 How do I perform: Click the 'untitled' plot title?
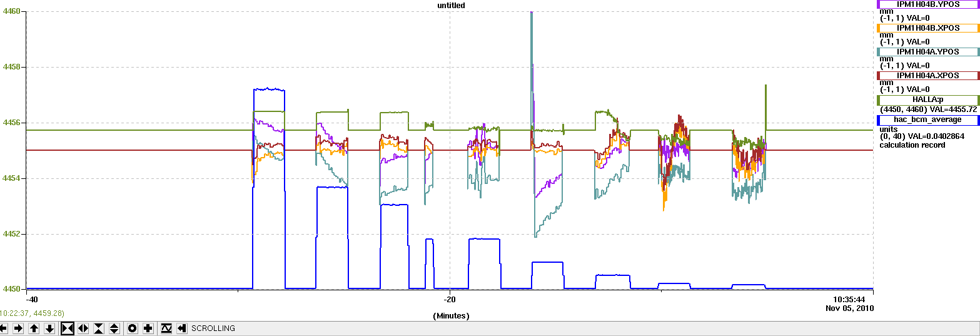451,5
